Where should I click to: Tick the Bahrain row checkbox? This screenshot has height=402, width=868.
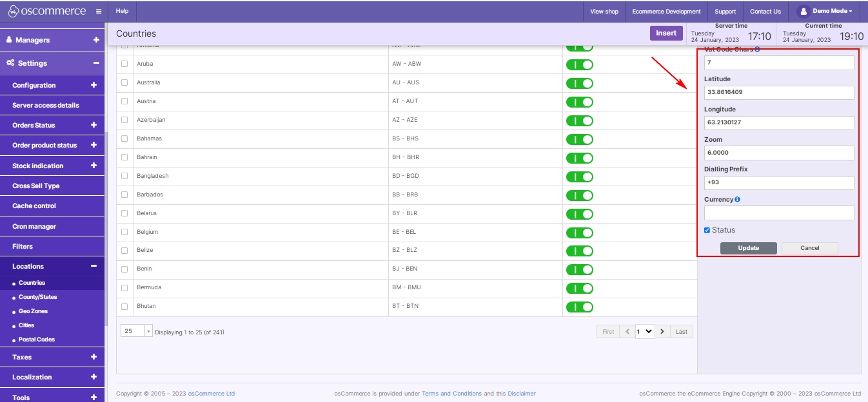(x=124, y=158)
